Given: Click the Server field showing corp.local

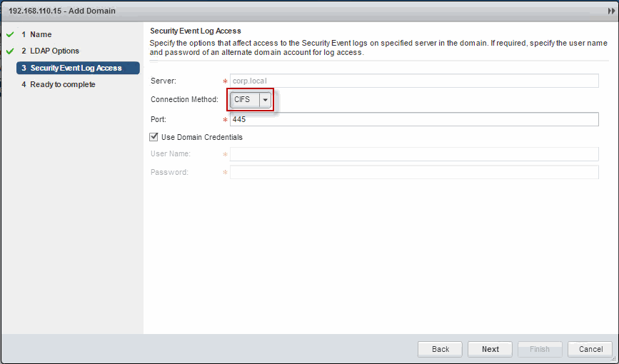Looking at the screenshot, I should click(x=413, y=81).
